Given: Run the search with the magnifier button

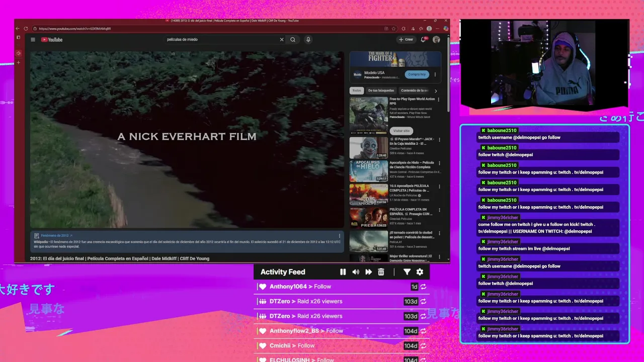Looking at the screenshot, I should [x=293, y=40].
